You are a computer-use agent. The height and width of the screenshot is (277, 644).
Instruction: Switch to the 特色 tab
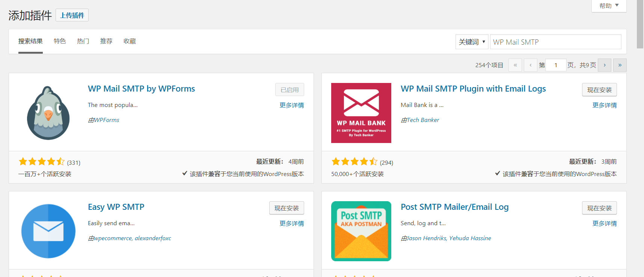[60, 41]
